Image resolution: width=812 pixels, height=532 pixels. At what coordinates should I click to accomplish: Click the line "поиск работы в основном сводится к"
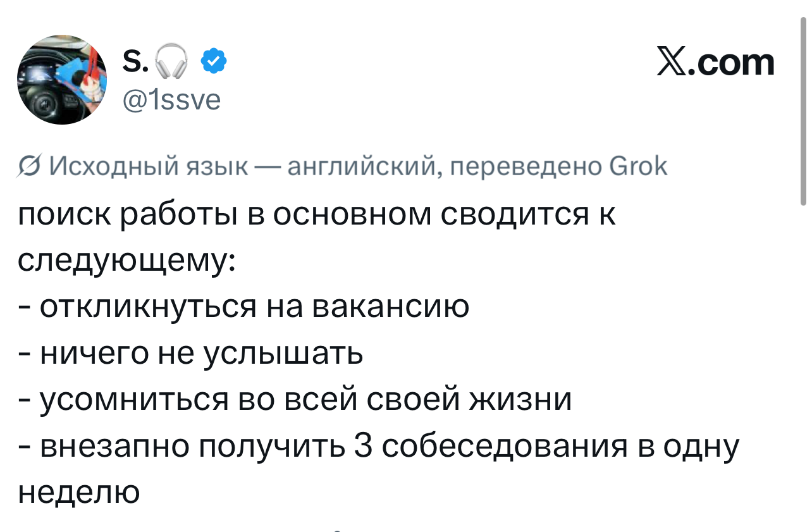(316, 216)
